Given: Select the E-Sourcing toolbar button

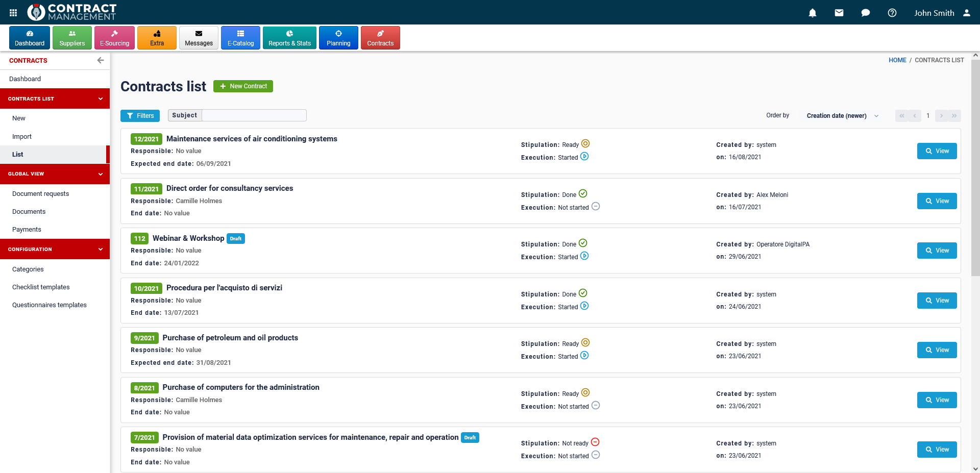Looking at the screenshot, I should (x=114, y=38).
